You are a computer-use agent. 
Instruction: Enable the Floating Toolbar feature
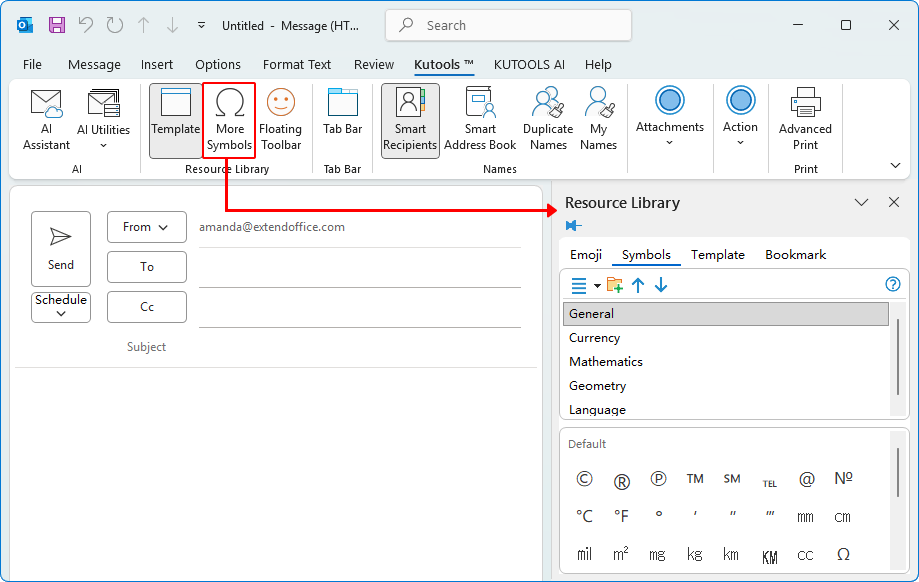[x=280, y=117]
